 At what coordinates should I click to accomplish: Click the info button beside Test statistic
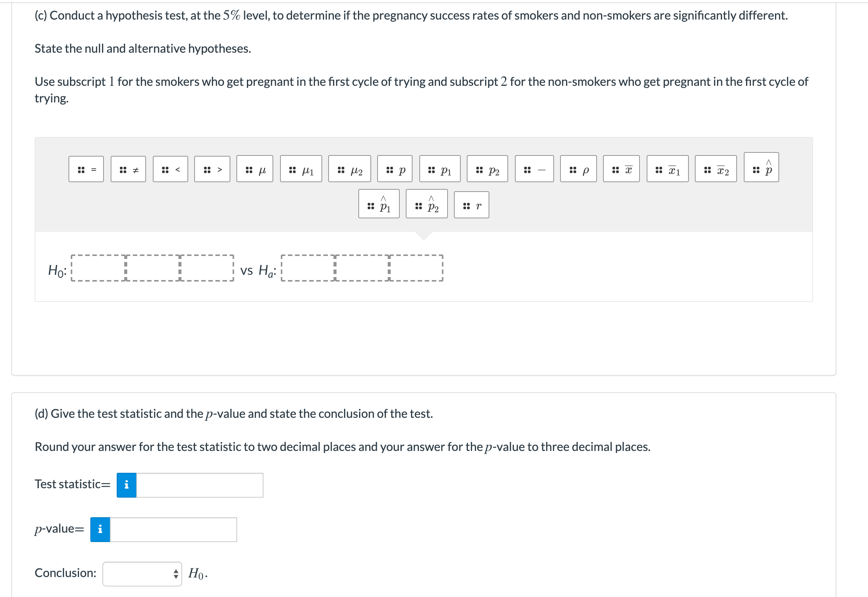click(126, 485)
